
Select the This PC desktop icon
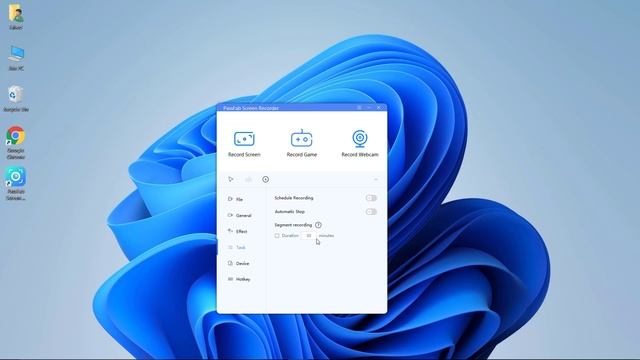pyautogui.click(x=16, y=58)
